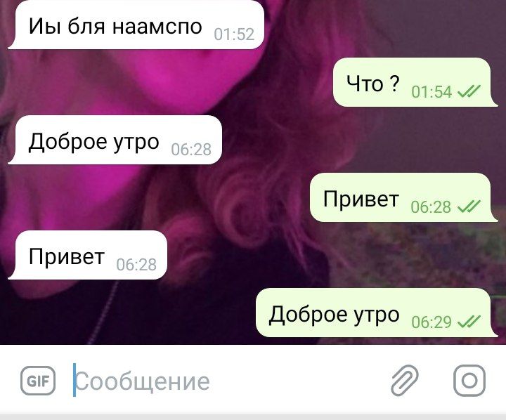The width and height of the screenshot is (506, 420).
Task: Click timestamp 06:28 on incoming 'Привет'
Action: (x=136, y=265)
